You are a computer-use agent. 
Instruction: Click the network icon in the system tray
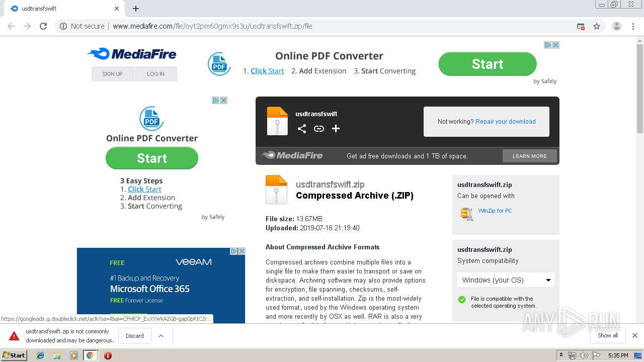click(572, 355)
